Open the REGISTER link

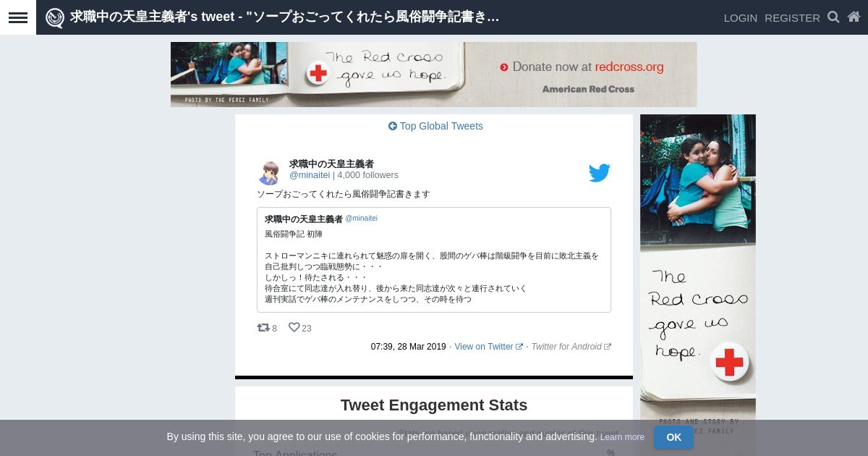pyautogui.click(x=792, y=18)
